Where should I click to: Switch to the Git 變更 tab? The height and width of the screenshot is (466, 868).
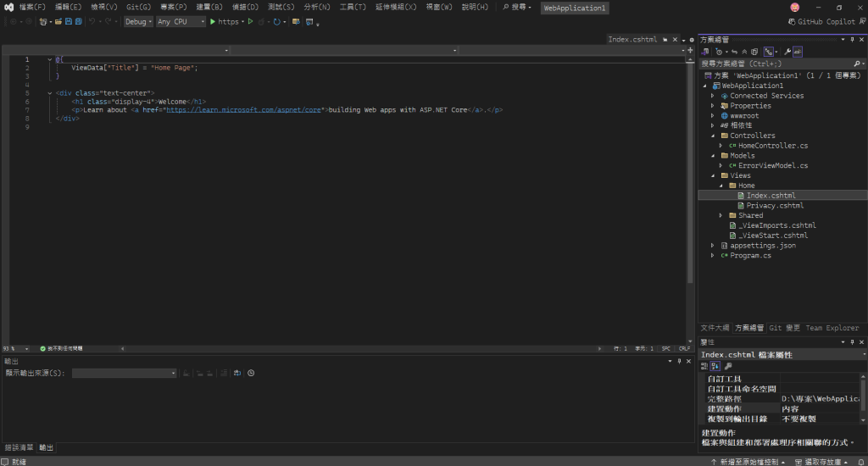pos(784,328)
